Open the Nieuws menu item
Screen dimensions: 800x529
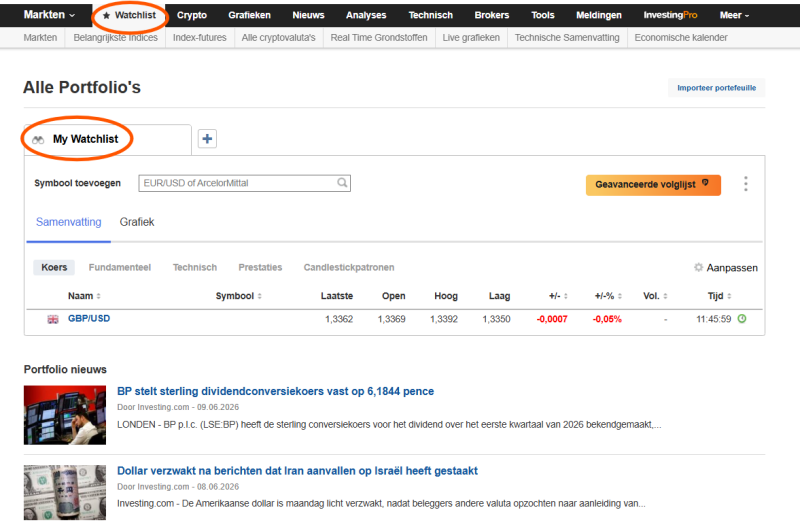click(308, 15)
